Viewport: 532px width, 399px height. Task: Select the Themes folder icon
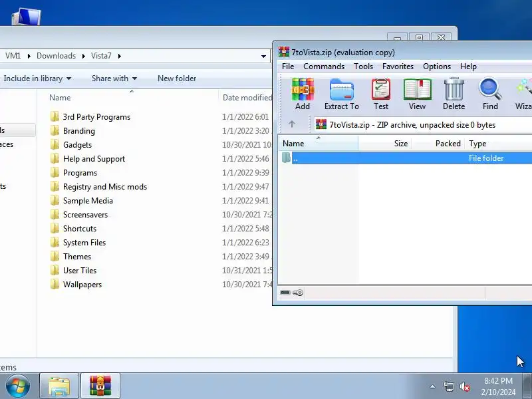coord(55,257)
